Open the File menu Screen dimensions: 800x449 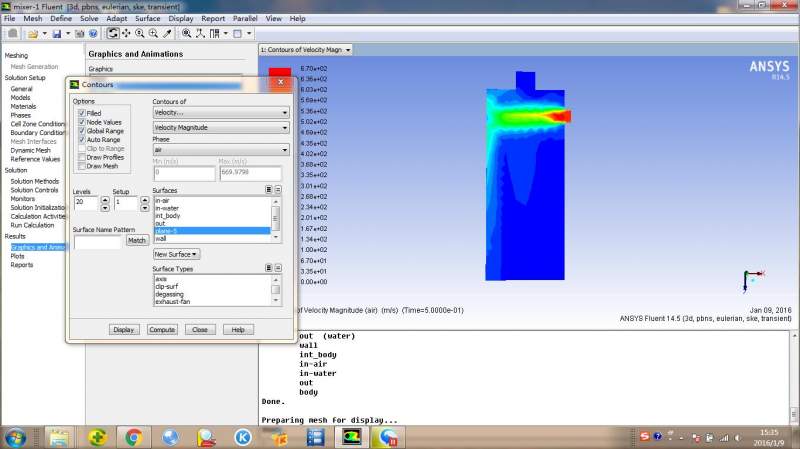(x=10, y=18)
